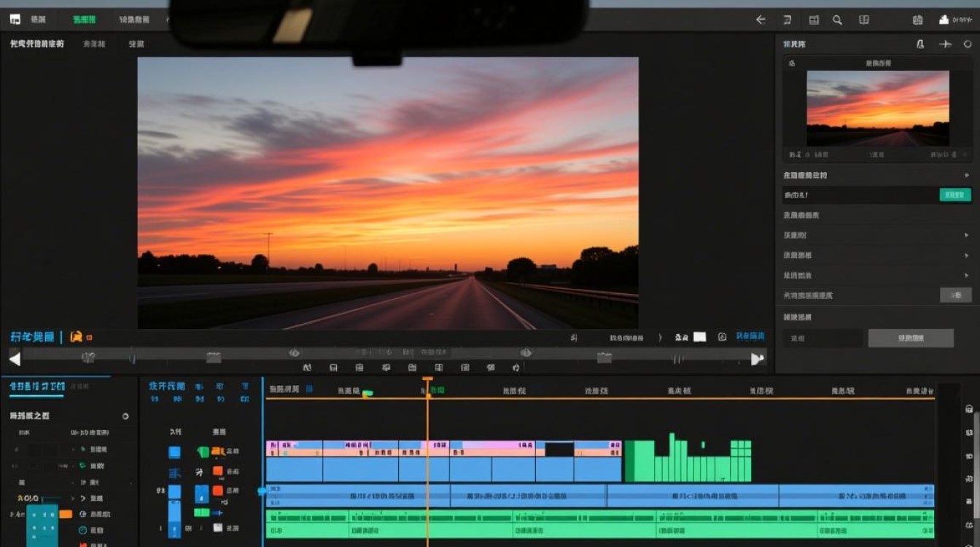Click the white right triangle on the scrubber bar
Image resolution: width=980 pixels, height=547 pixels.
click(758, 358)
